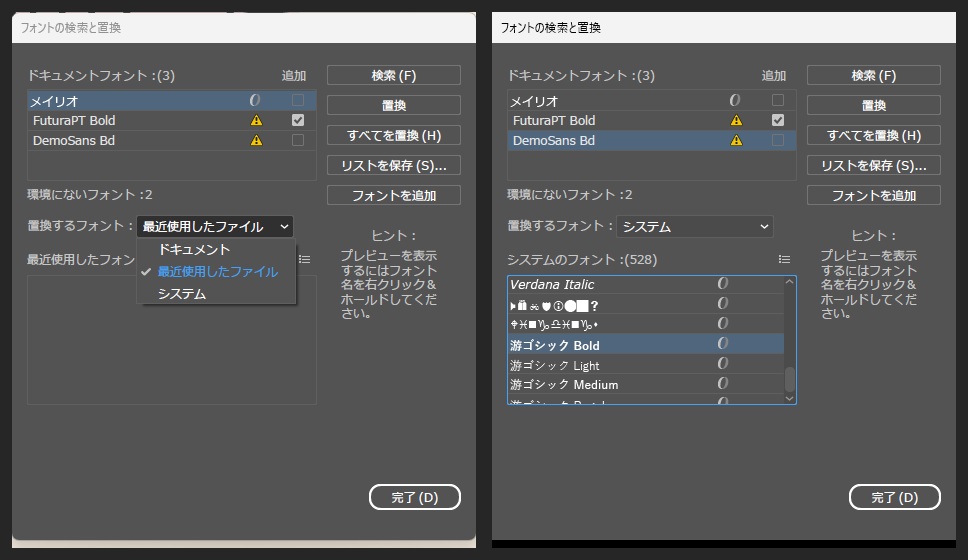Click 検索 (F) button in right dialog

coord(874,75)
